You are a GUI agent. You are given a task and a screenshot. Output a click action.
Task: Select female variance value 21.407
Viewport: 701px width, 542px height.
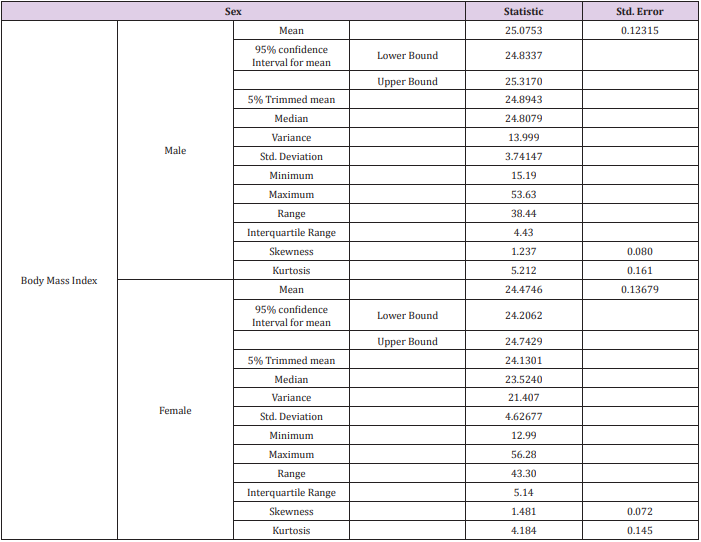click(x=524, y=397)
